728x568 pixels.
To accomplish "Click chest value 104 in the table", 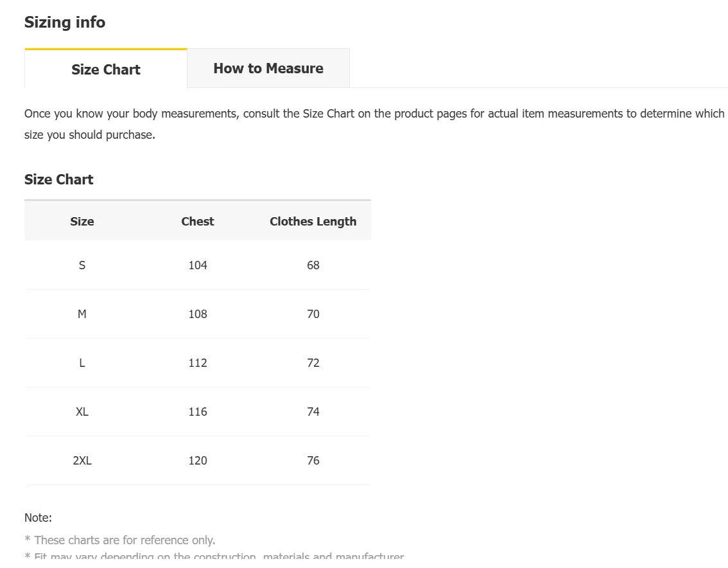I will tap(198, 265).
